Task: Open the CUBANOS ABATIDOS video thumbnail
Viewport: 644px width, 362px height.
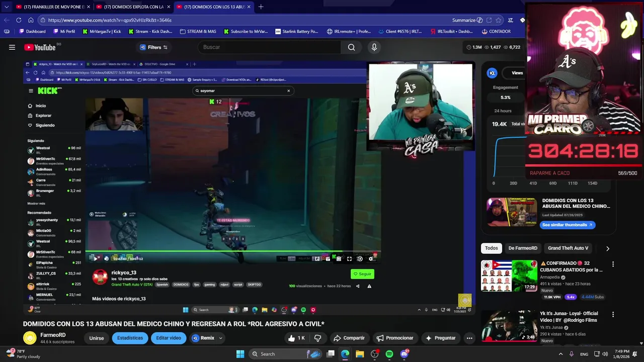Action: pyautogui.click(x=509, y=276)
